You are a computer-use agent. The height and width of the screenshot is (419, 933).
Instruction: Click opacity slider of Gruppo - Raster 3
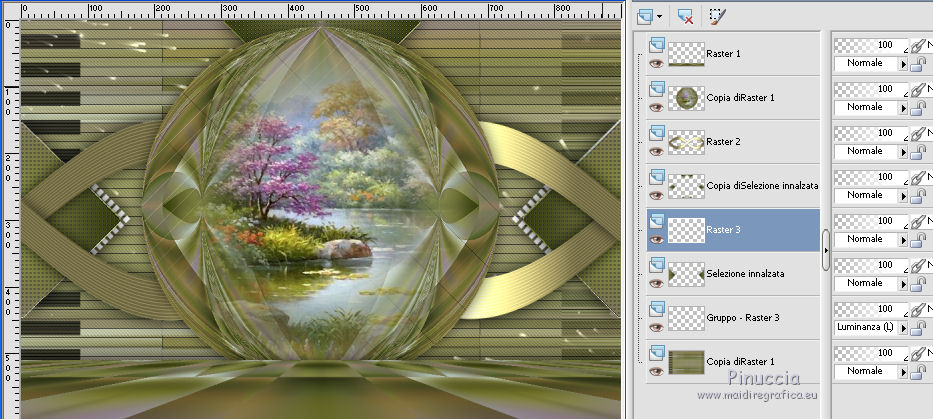(872, 309)
